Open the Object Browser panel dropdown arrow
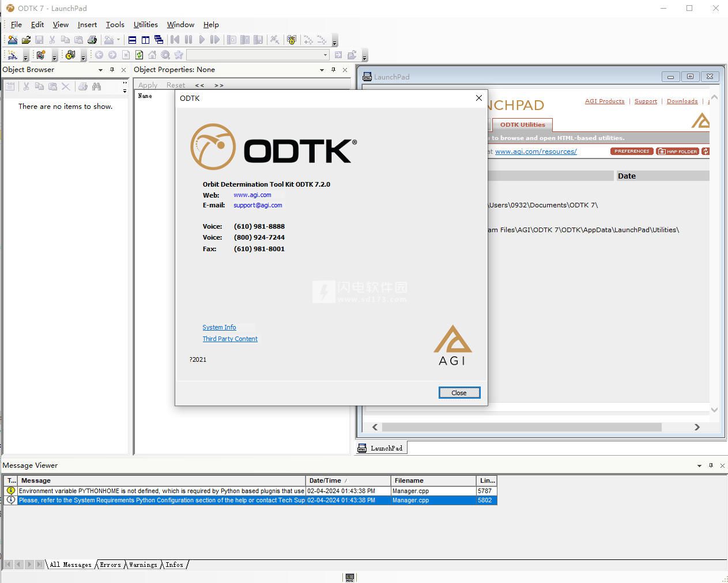The width and height of the screenshot is (728, 583). coord(100,70)
